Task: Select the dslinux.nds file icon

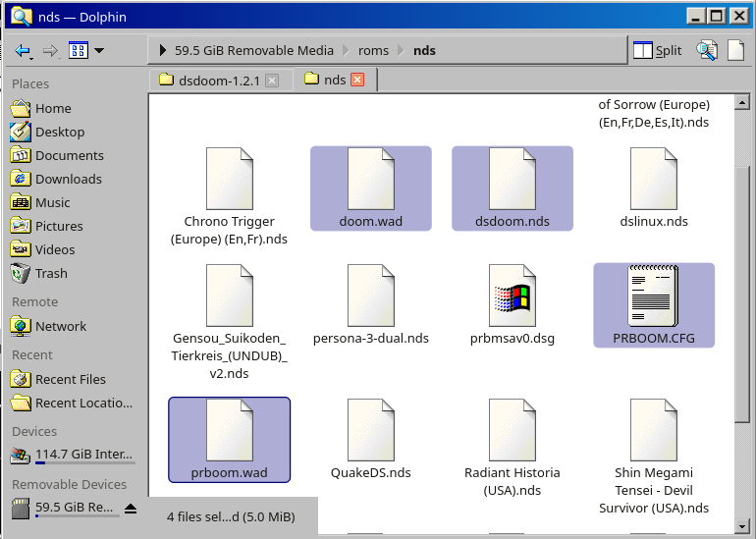Action: 654,179
